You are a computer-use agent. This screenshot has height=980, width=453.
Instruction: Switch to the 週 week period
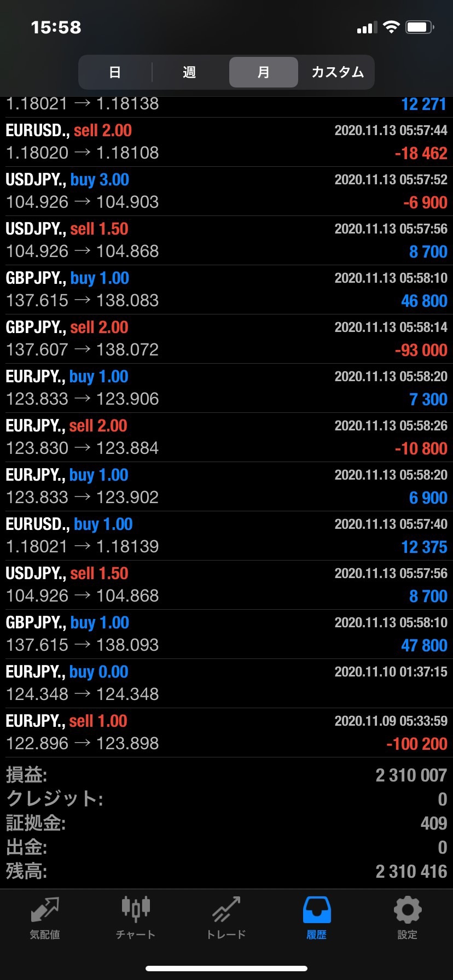pyautogui.click(x=189, y=72)
